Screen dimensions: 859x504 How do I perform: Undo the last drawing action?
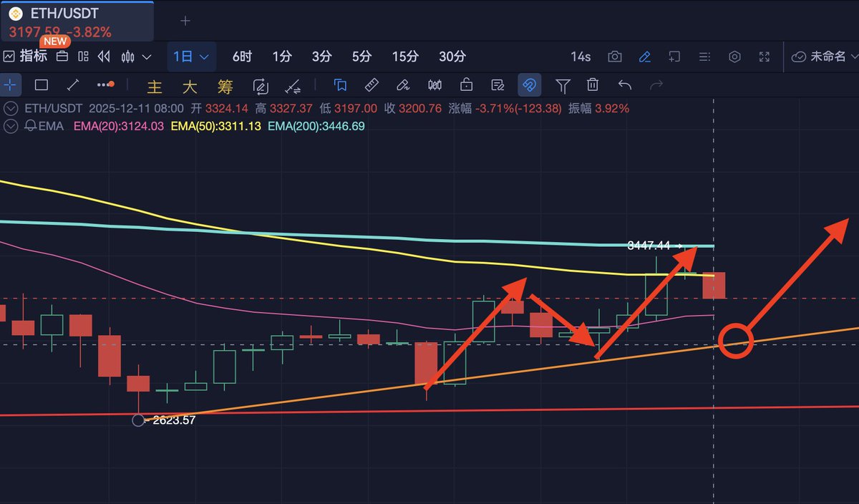pos(624,85)
